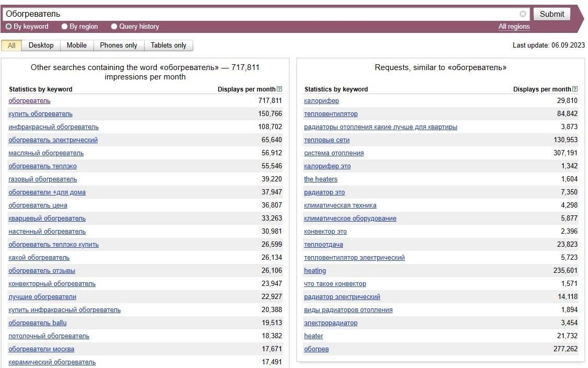
Task: Open help icon beside right Displays per month
Action: point(575,89)
